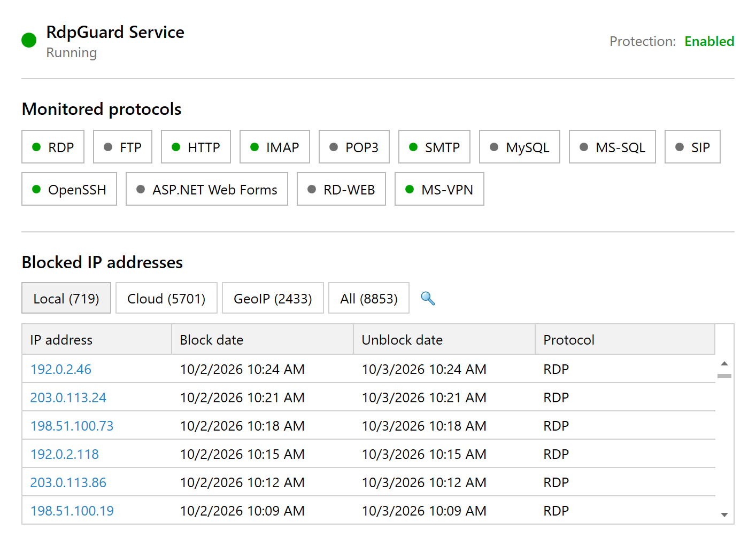Click the green RdpGuard Service status indicator
The height and width of the screenshot is (546, 756).
click(x=29, y=40)
